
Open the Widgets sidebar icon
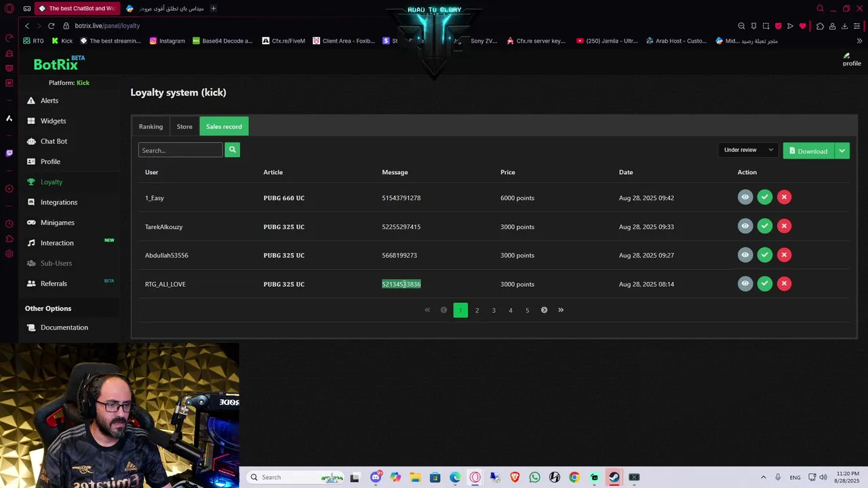coord(31,121)
